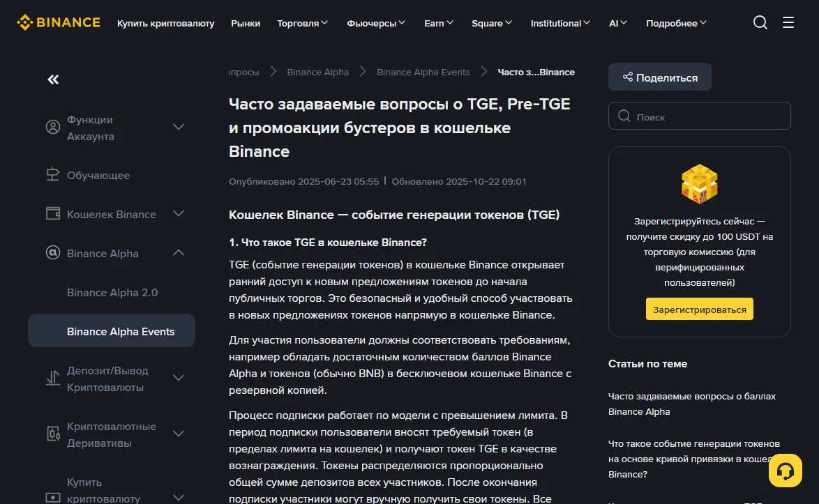Click the gift box reward image

700,183
